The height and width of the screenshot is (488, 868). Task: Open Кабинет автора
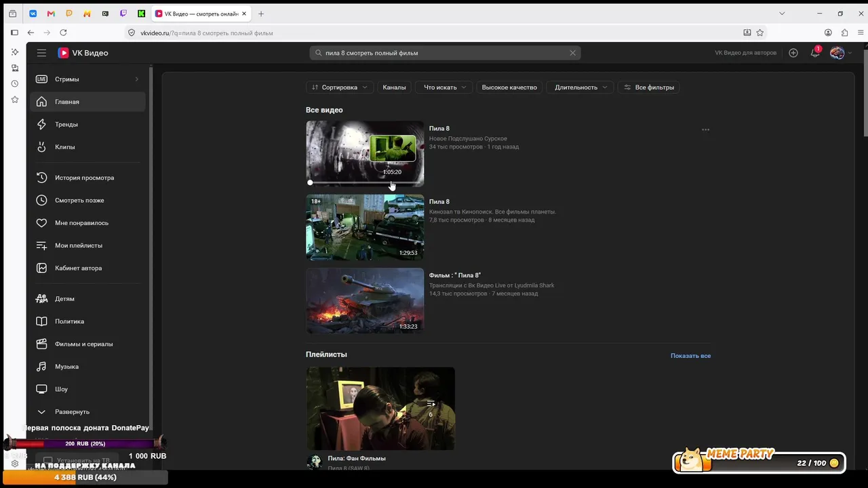pyautogui.click(x=87, y=268)
